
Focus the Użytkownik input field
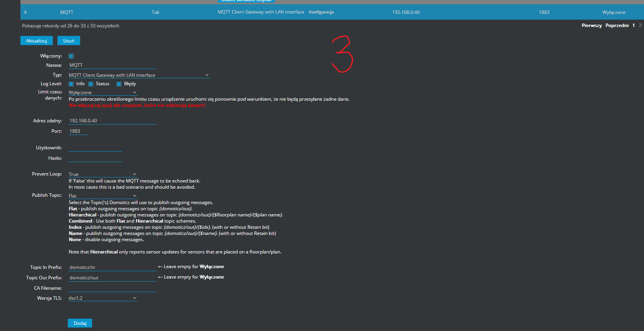click(x=95, y=147)
